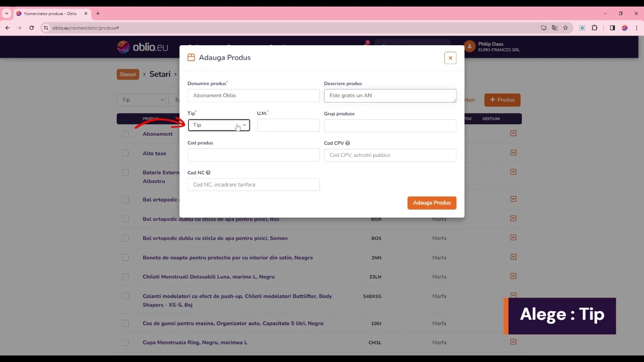This screenshot has height=362, width=644.
Task: Tick the checkbox for Baterie Extern row
Action: click(125, 172)
